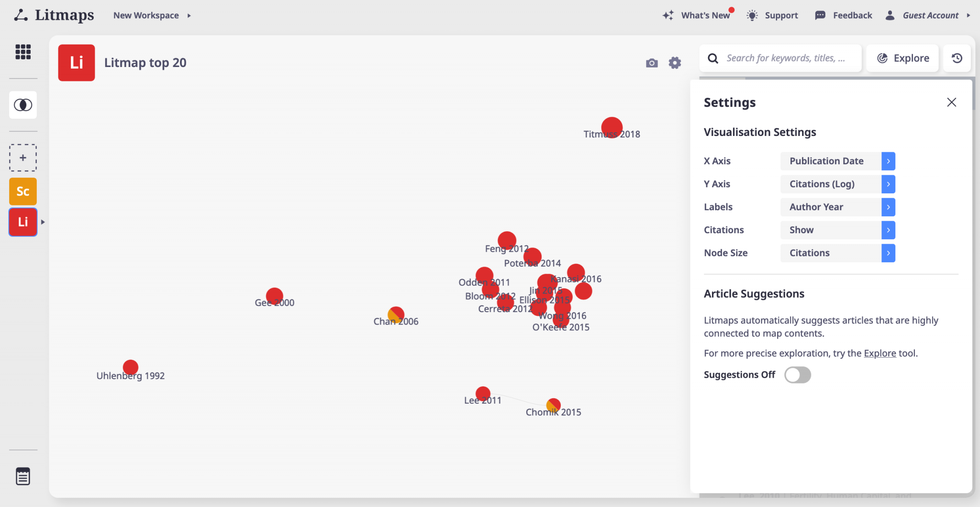The image size is (980, 507).
Task: Expand the Labels Author Year options
Action: pyautogui.click(x=888, y=207)
